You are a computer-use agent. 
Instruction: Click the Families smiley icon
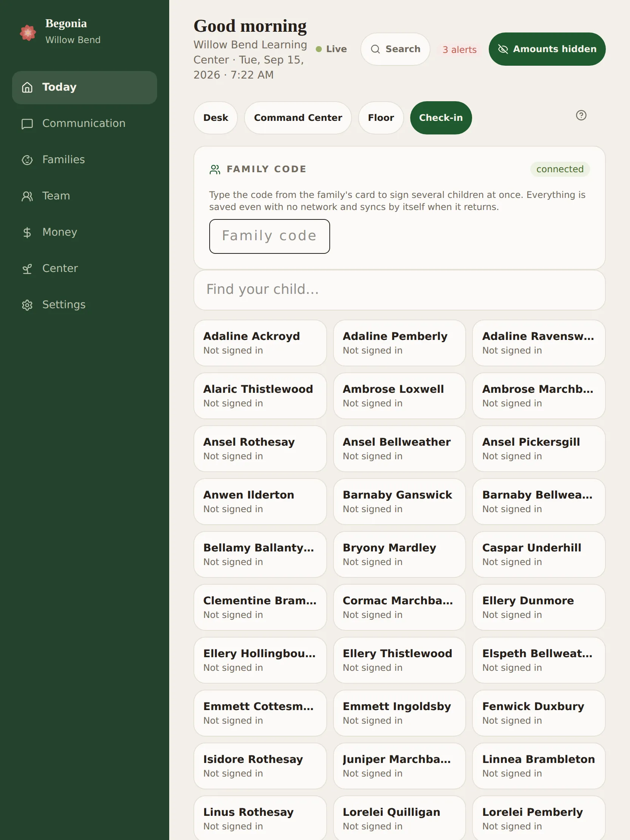tap(27, 160)
